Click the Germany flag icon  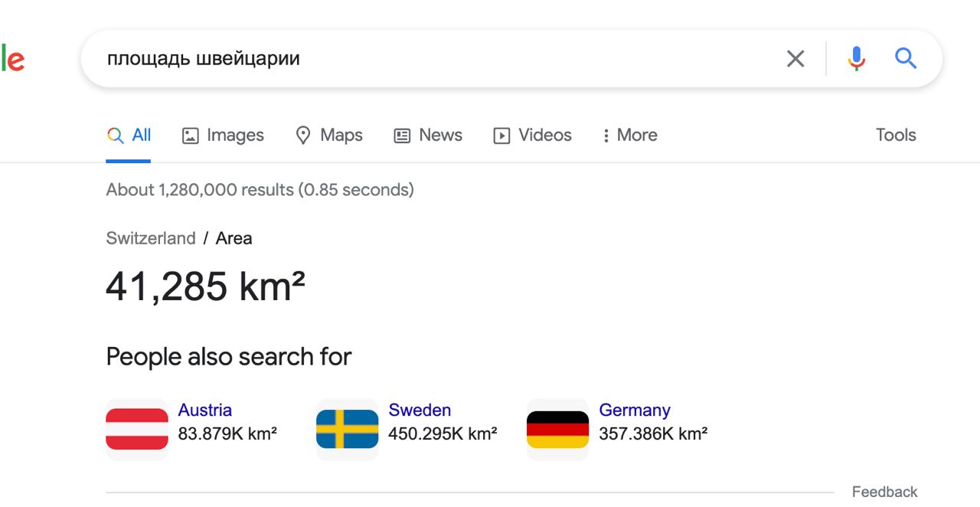pyautogui.click(x=558, y=429)
